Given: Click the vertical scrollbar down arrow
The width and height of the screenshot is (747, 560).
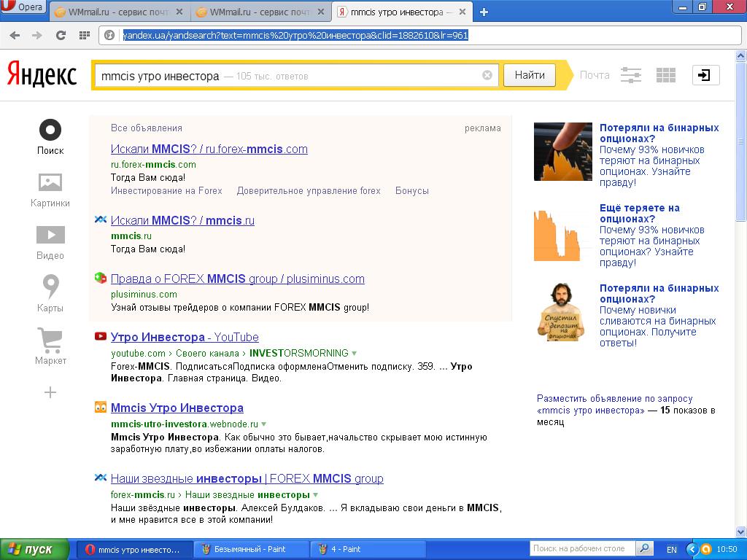Looking at the screenshot, I should click(741, 531).
